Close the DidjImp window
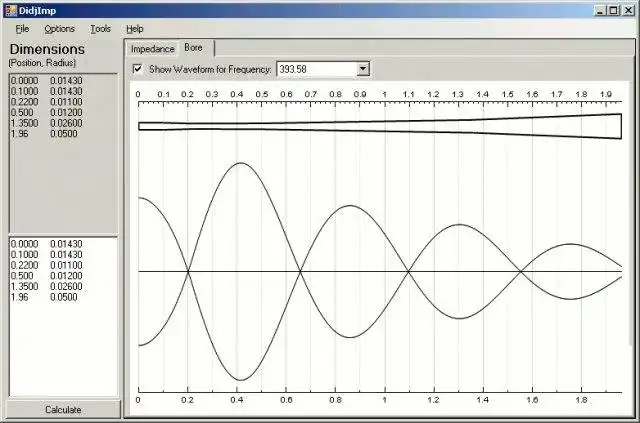The height and width of the screenshot is (423, 640). click(x=628, y=11)
